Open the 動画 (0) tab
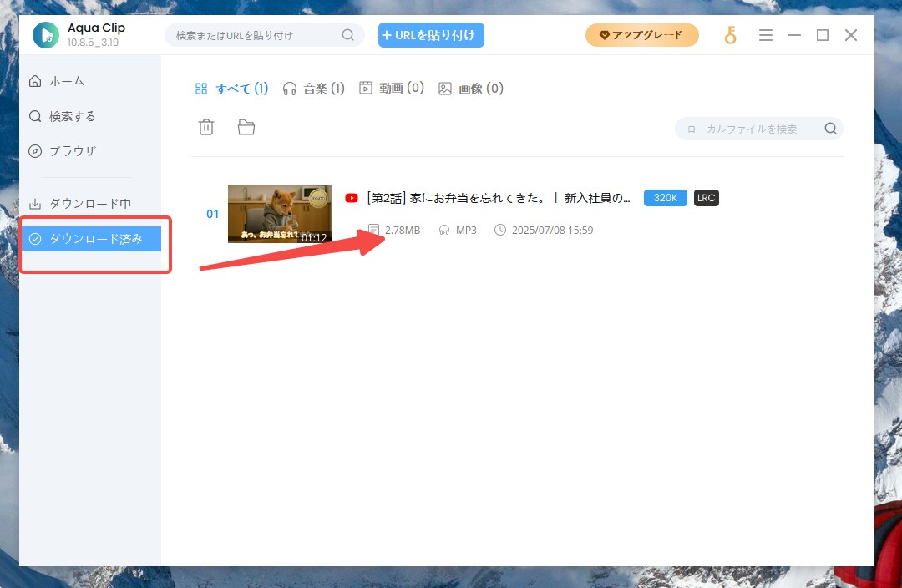 [x=391, y=88]
